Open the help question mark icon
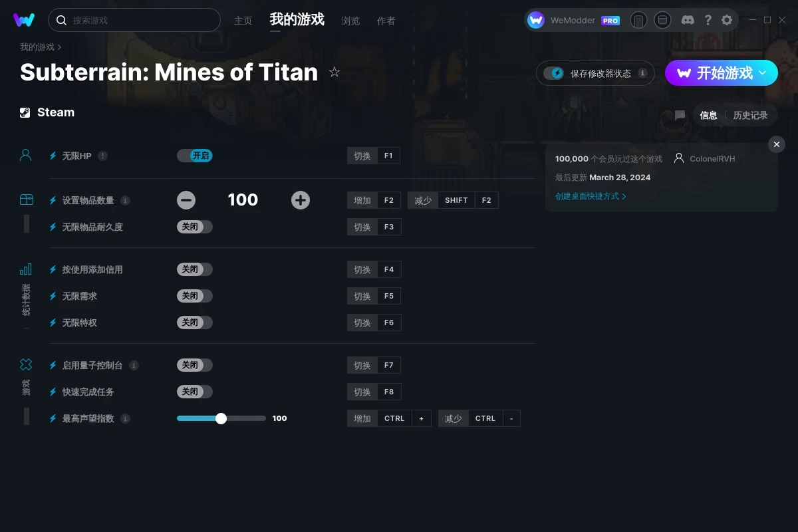798x532 pixels. pos(708,20)
